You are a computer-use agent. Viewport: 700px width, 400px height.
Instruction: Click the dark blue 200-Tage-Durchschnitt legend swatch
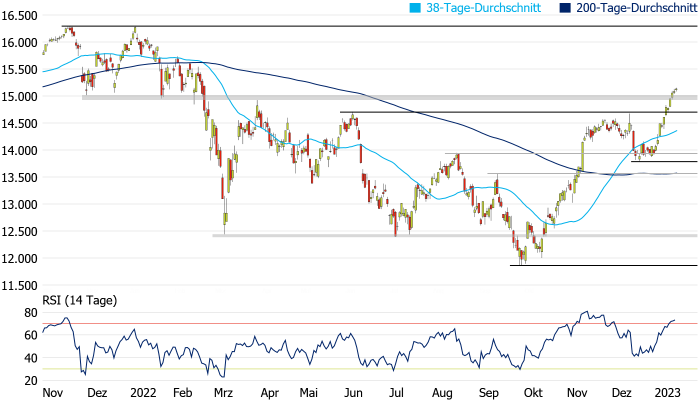point(563,7)
